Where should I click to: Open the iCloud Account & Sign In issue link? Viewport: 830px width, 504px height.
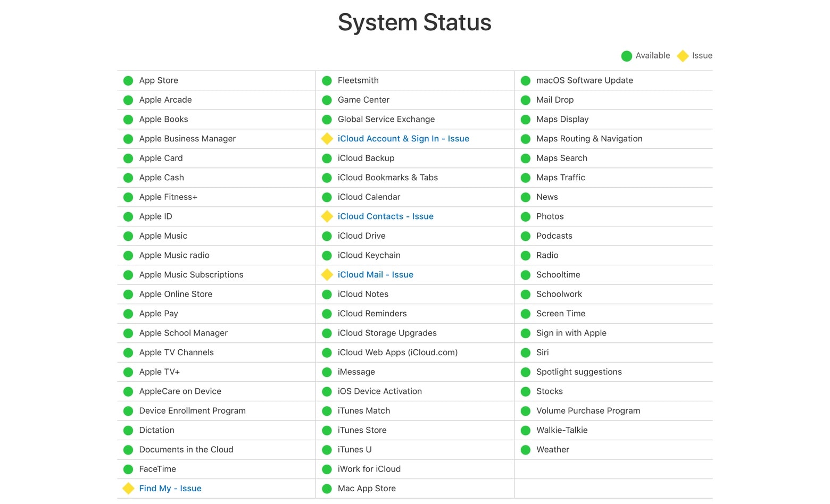coord(403,139)
